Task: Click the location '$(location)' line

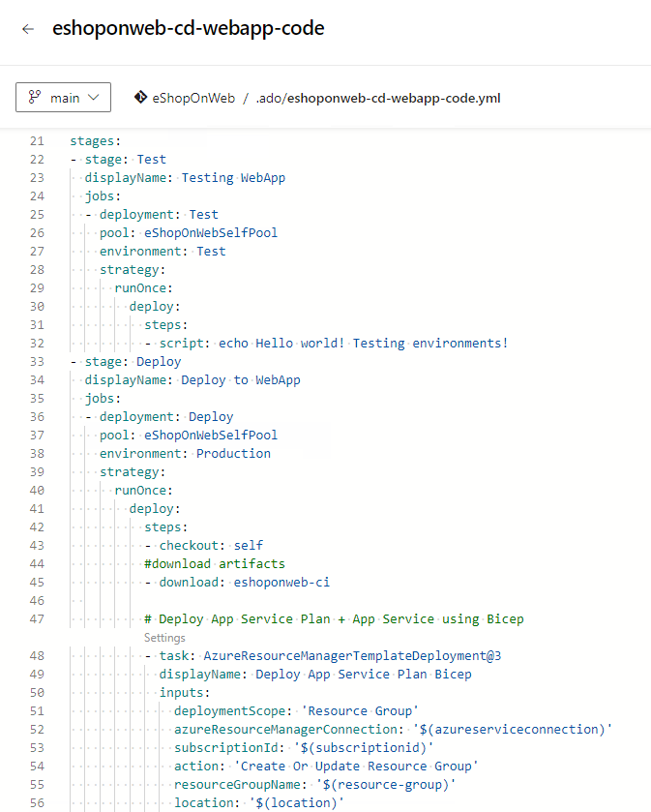Action: coord(258,802)
